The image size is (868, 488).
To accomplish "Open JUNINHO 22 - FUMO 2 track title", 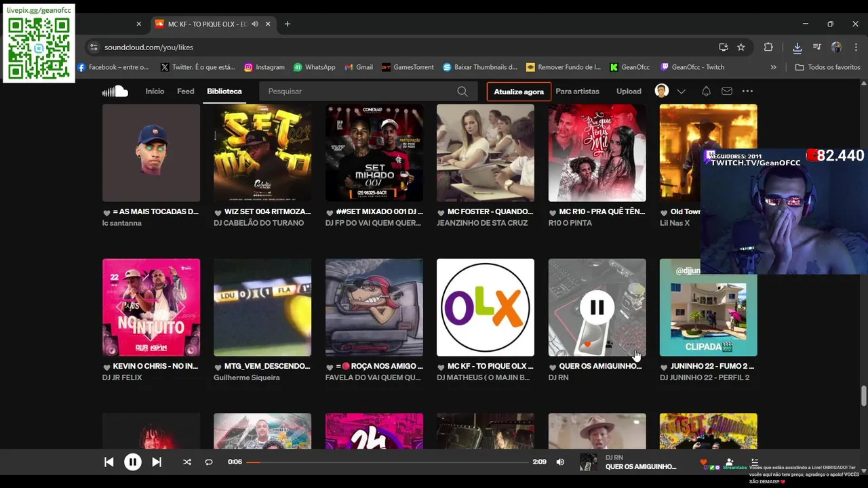I will point(712,366).
